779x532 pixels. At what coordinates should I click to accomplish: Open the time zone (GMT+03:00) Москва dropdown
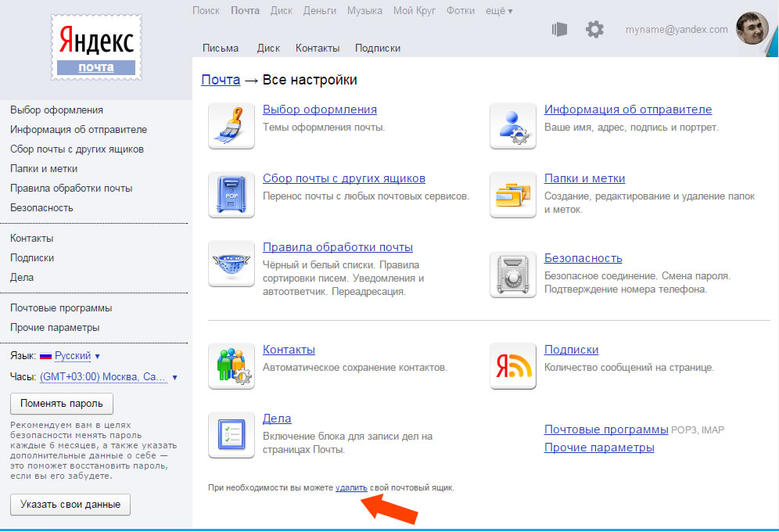(x=108, y=377)
